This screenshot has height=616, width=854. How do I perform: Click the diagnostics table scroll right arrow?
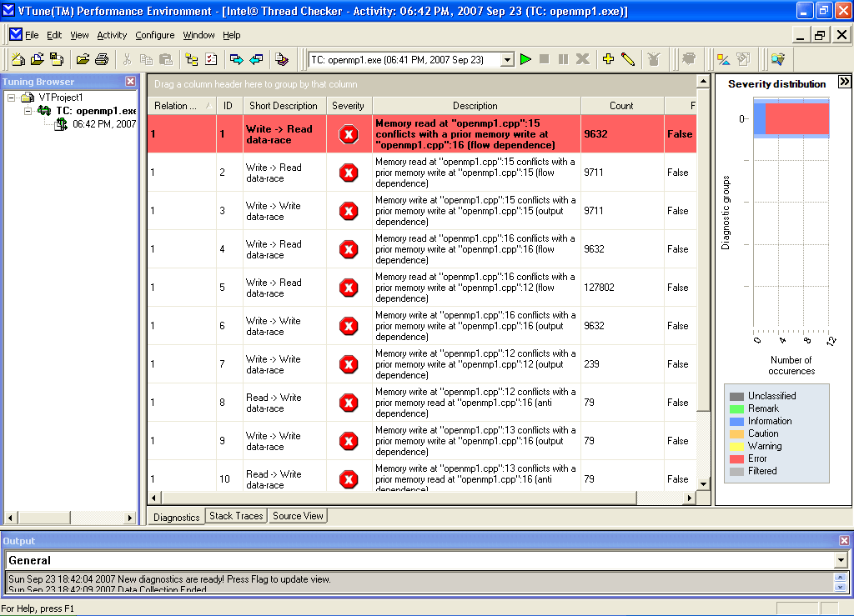690,498
